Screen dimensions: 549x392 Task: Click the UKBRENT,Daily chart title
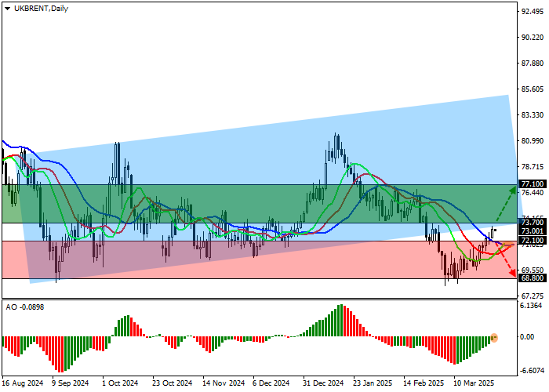(x=35, y=8)
